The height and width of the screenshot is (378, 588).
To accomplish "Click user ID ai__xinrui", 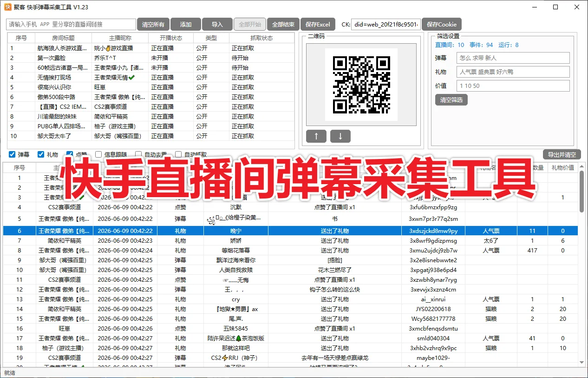I will pos(433,299).
